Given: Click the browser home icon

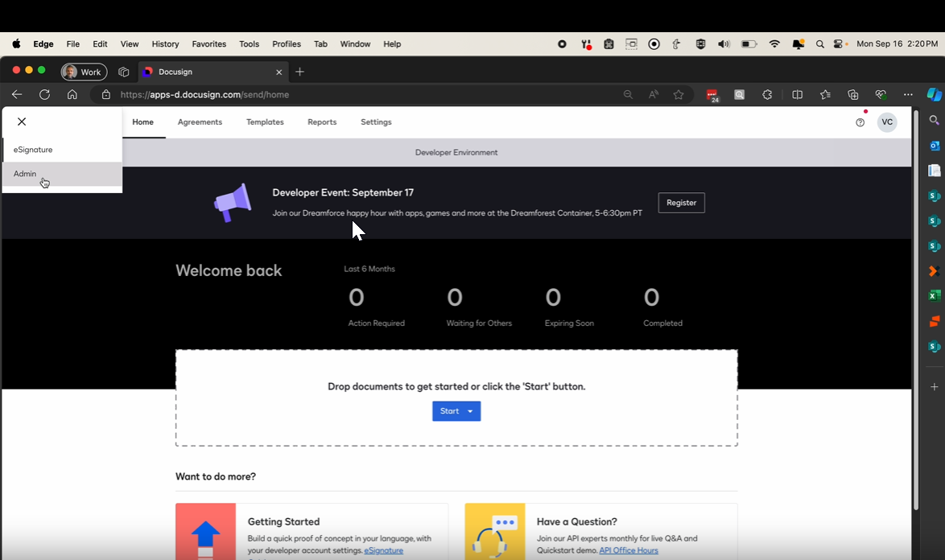Looking at the screenshot, I should coord(72,94).
